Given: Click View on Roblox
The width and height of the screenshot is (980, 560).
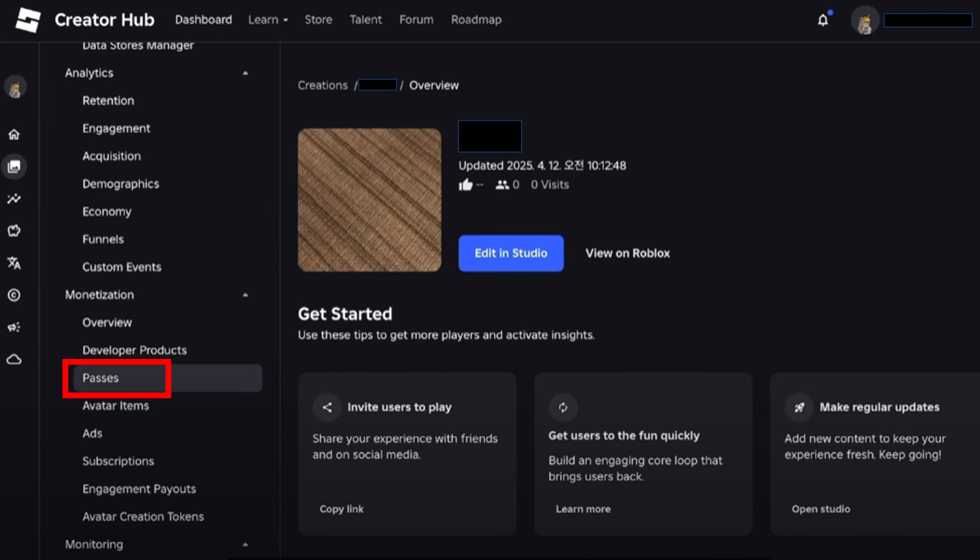Looking at the screenshot, I should [x=628, y=253].
